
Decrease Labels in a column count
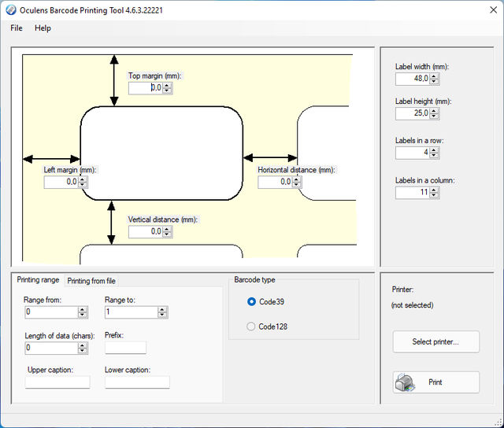[x=434, y=195]
